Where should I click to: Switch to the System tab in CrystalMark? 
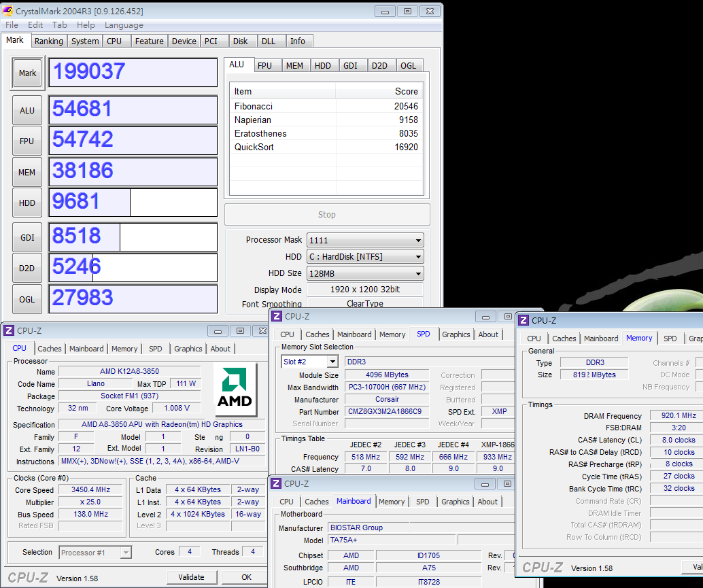pyautogui.click(x=85, y=41)
